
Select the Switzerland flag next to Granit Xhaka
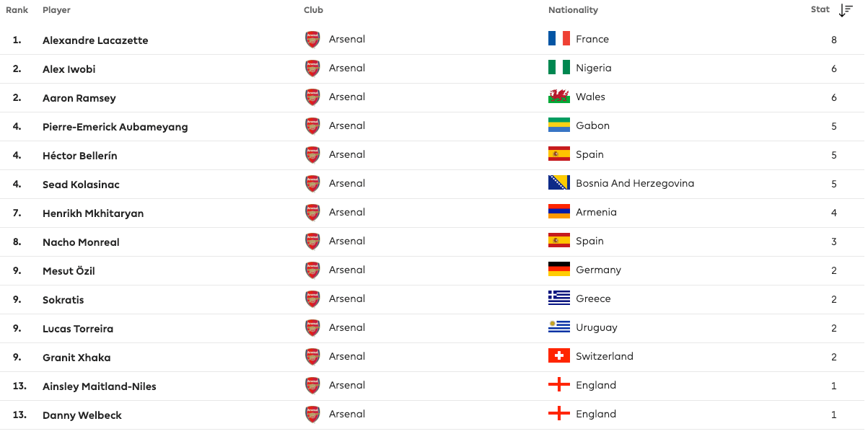[x=558, y=356]
